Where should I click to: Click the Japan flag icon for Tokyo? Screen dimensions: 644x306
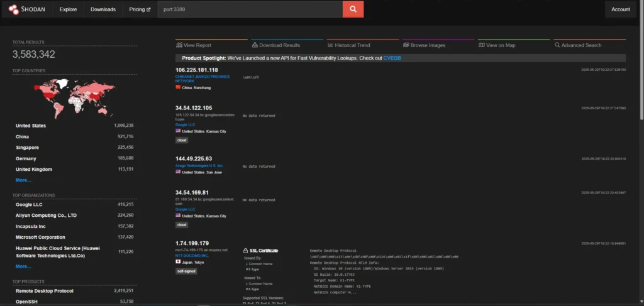[178, 261]
